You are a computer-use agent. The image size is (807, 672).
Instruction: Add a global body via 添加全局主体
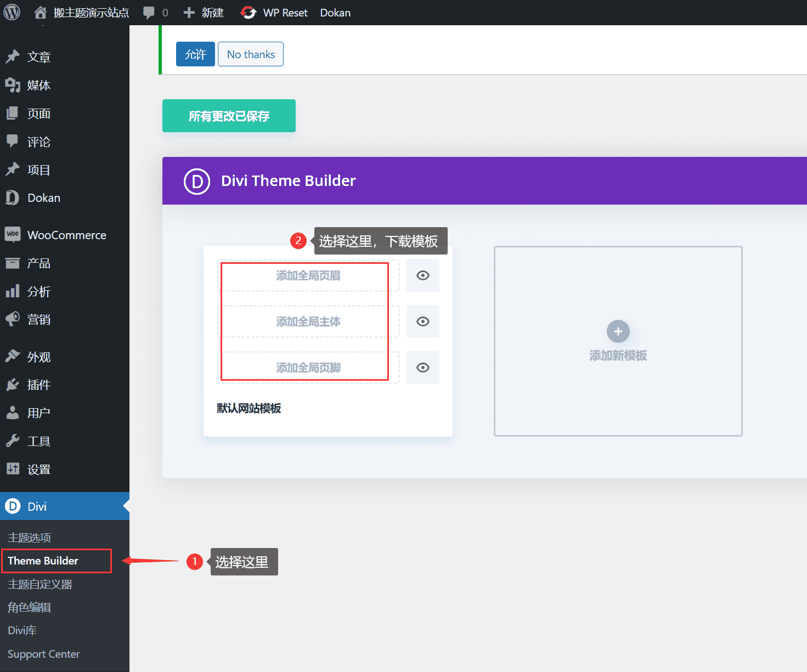pyautogui.click(x=308, y=321)
